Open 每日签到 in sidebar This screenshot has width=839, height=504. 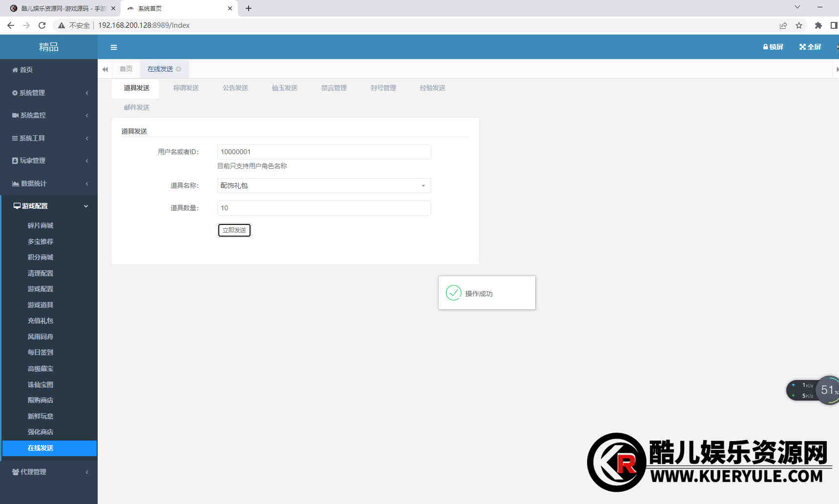click(x=41, y=352)
